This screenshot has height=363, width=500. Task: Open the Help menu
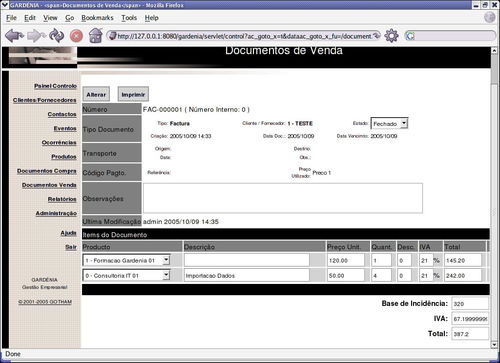pos(151,18)
